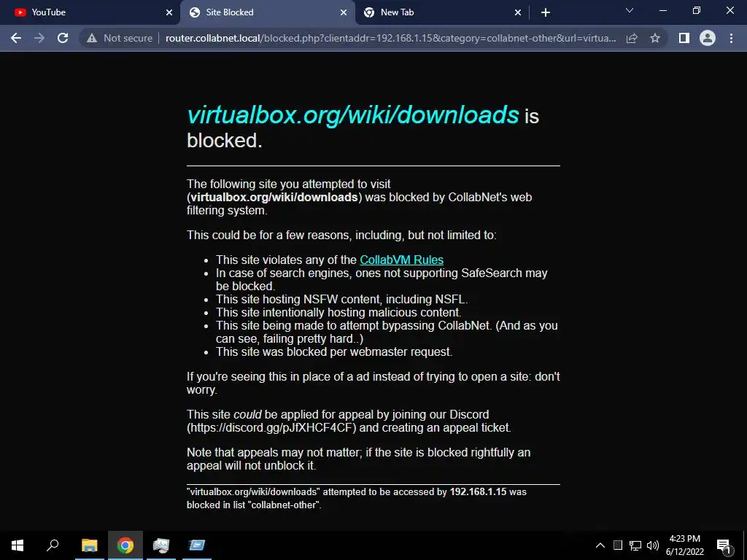
Task: Open the blue window taskbar app
Action: tap(197, 545)
